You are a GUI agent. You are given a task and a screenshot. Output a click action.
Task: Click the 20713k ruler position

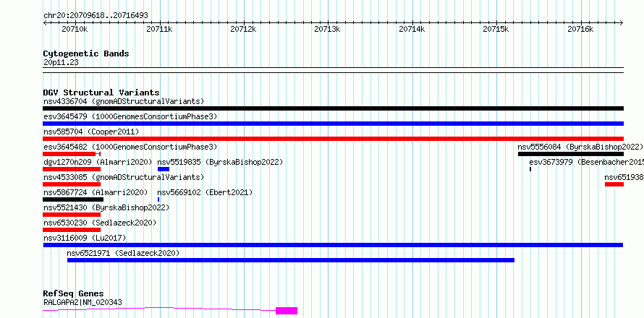(x=327, y=30)
